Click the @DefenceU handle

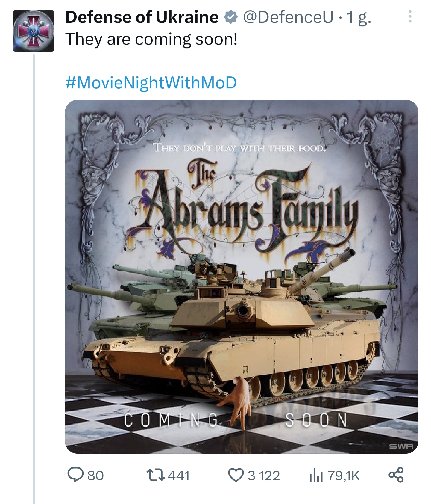click(x=288, y=17)
